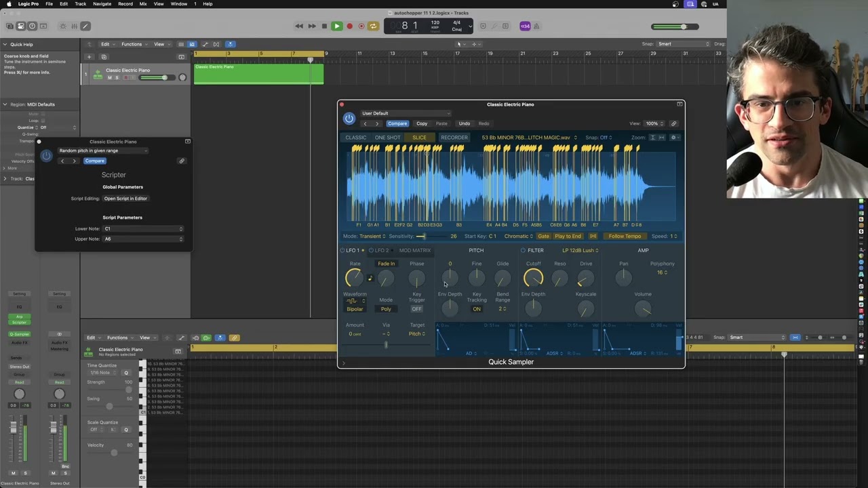Open the sample file name dropdown

point(529,138)
